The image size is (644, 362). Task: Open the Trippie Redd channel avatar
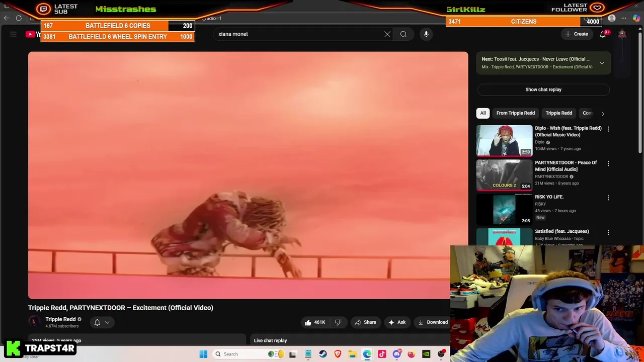34,322
